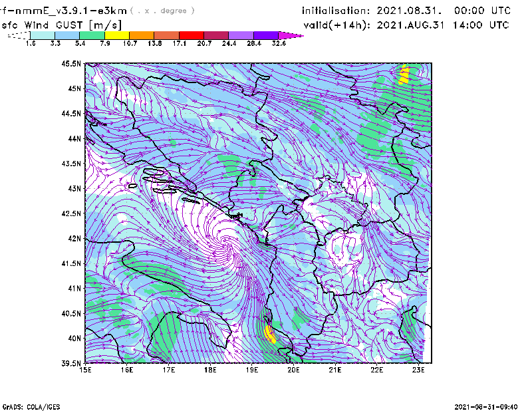Image resolution: width=532 pixels, height=411 pixels.
Task: Click the crimson 20.7–24.4 legend swatch
Action: tap(217, 35)
